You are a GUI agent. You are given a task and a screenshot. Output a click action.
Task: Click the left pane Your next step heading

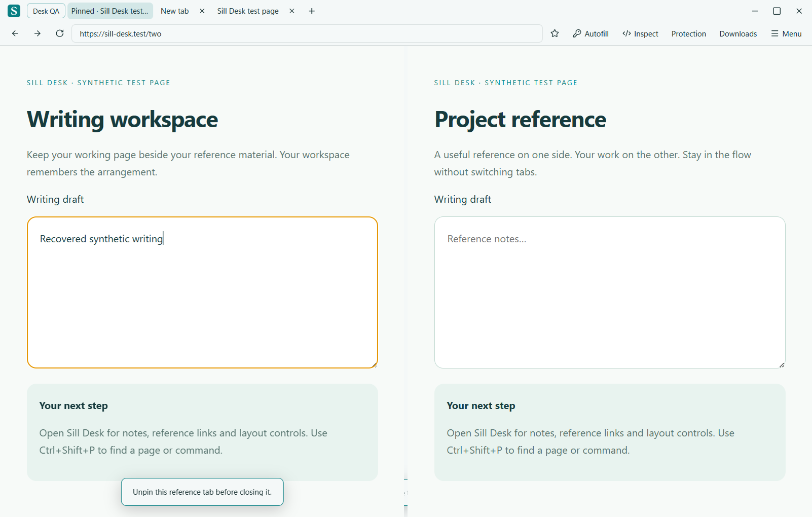coord(73,405)
